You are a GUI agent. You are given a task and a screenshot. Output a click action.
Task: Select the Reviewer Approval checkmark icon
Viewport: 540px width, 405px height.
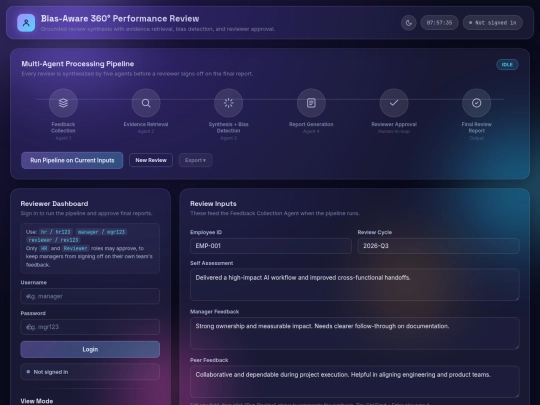point(394,103)
